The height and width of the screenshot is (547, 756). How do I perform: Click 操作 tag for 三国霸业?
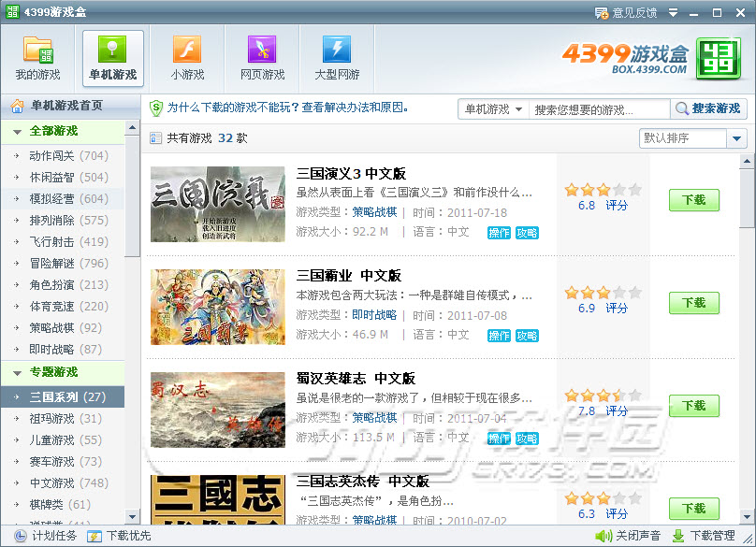499,336
